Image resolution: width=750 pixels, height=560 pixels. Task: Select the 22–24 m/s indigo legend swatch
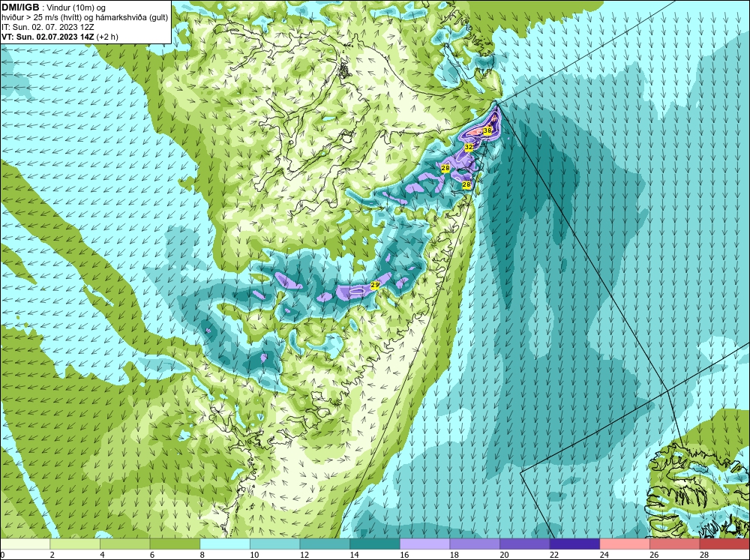coord(575,544)
